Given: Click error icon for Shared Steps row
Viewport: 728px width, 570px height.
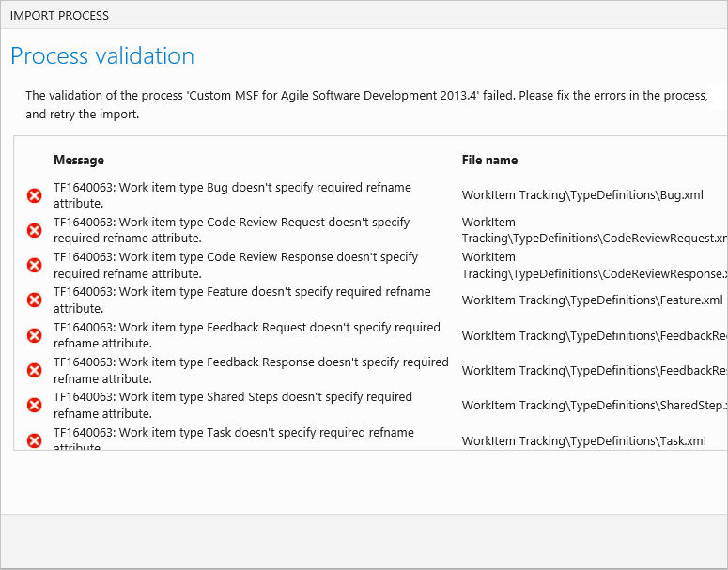Looking at the screenshot, I should [35, 405].
